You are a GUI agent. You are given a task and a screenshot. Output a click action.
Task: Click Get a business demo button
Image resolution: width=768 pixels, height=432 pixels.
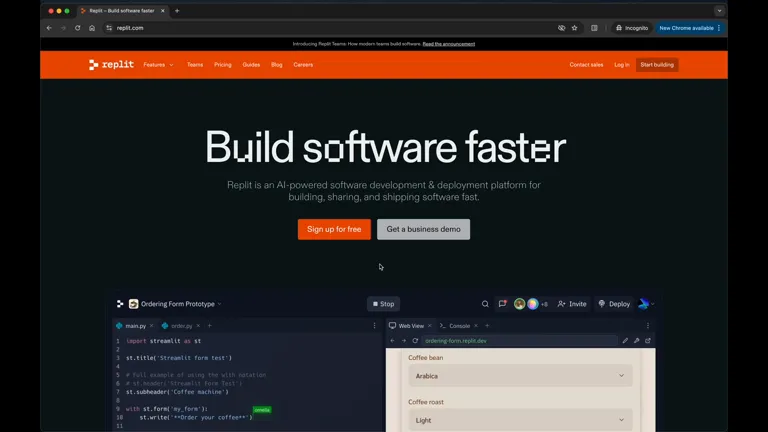pos(423,229)
